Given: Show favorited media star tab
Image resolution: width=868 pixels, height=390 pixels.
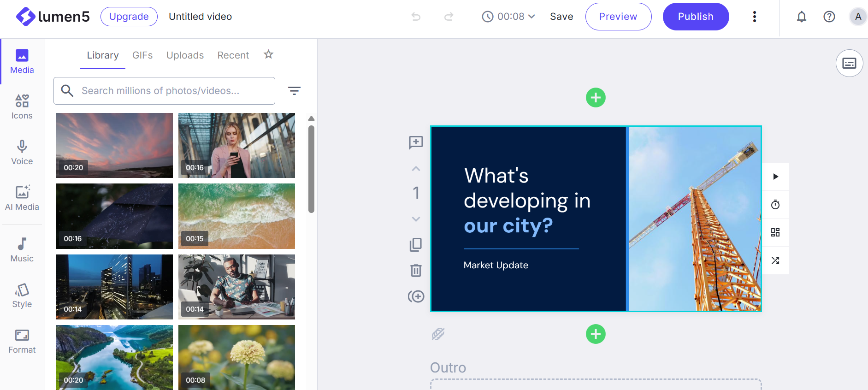Looking at the screenshot, I should click(x=268, y=55).
